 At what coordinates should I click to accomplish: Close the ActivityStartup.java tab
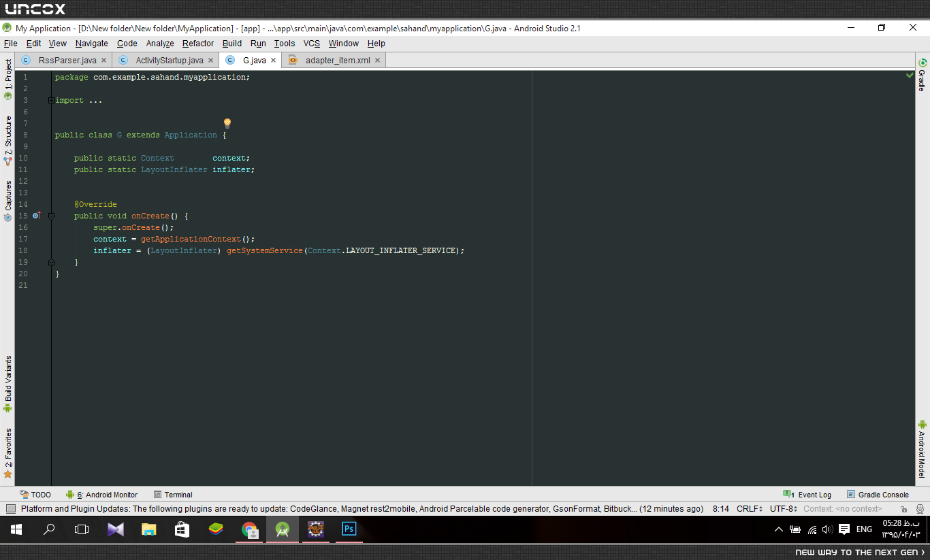[x=210, y=61]
